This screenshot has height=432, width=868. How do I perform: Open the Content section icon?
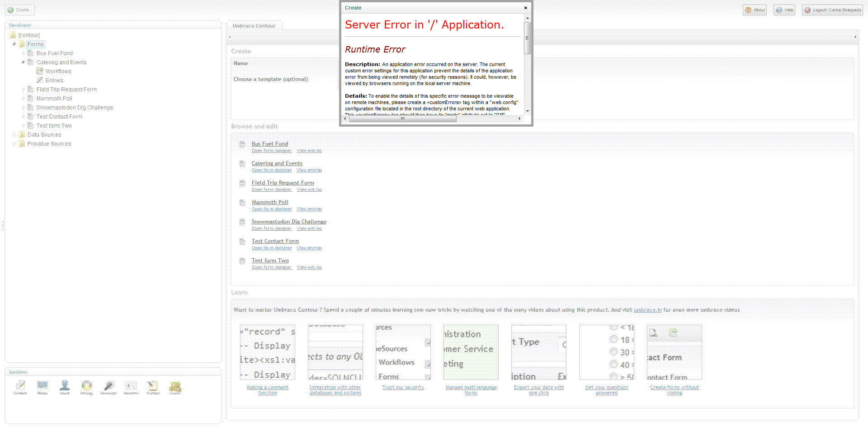(x=20, y=386)
